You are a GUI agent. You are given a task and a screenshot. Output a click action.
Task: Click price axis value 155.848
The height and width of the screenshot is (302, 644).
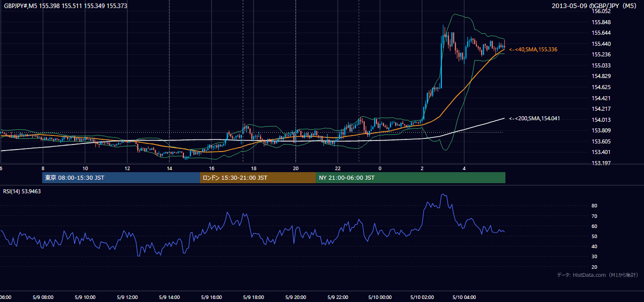(x=602, y=22)
